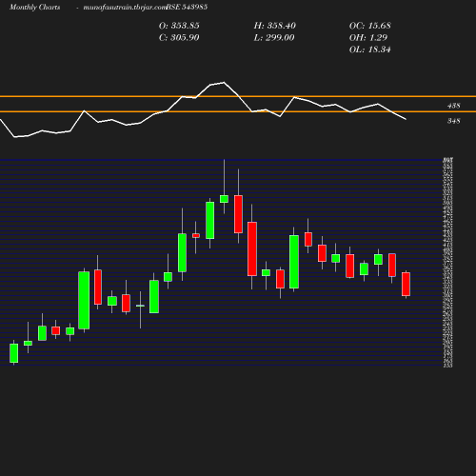This screenshot has width=476, height=476.
Task: Click the munafasutra site name text
Action: pos(125,7)
